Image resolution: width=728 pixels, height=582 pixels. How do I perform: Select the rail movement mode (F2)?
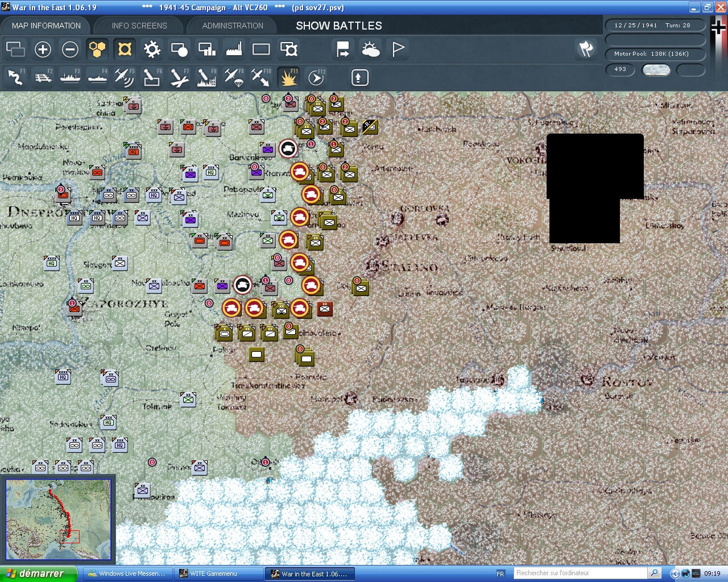click(43, 77)
